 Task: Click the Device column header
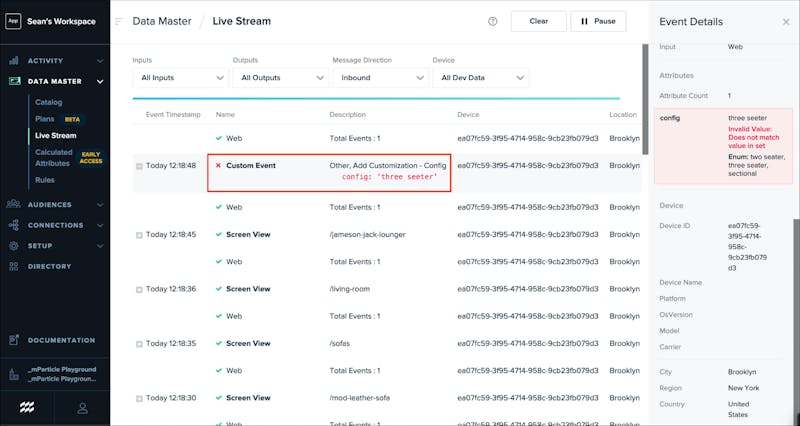pos(468,115)
